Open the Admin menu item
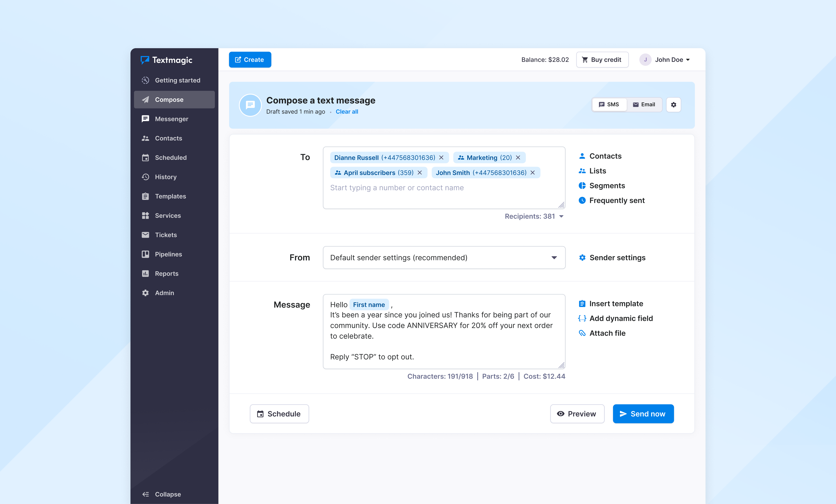 coord(164,293)
